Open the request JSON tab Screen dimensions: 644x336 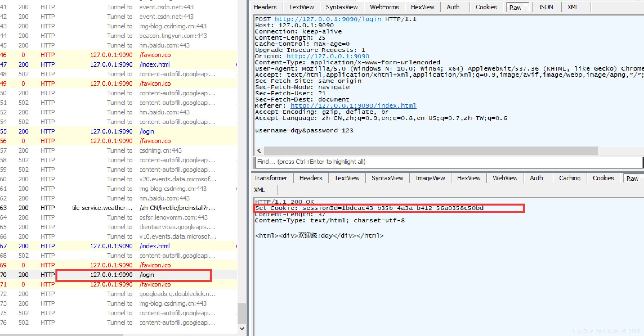pos(545,7)
